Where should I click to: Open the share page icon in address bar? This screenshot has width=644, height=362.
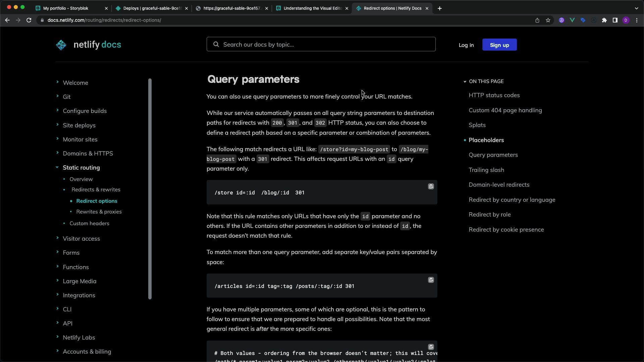pos(537,20)
